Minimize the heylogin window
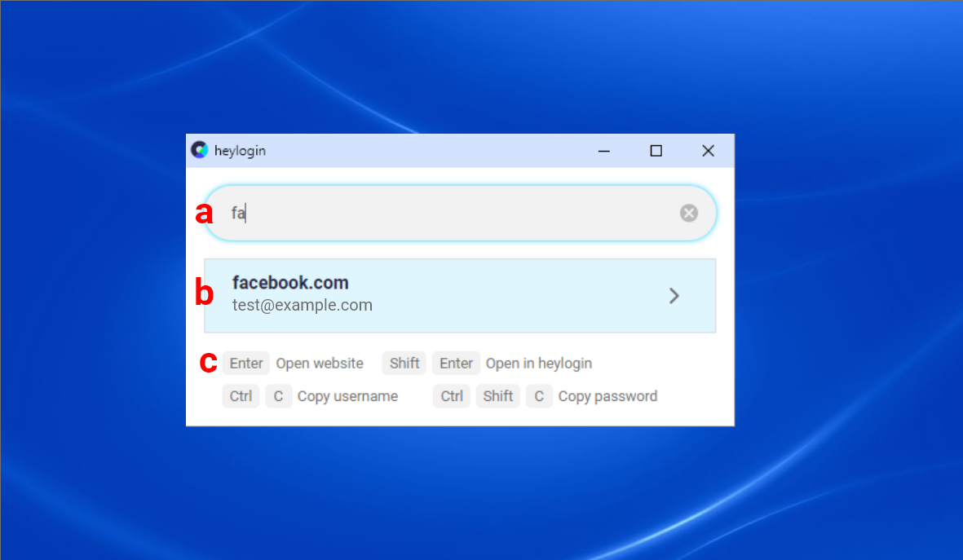Image resolution: width=963 pixels, height=560 pixels. click(x=603, y=151)
